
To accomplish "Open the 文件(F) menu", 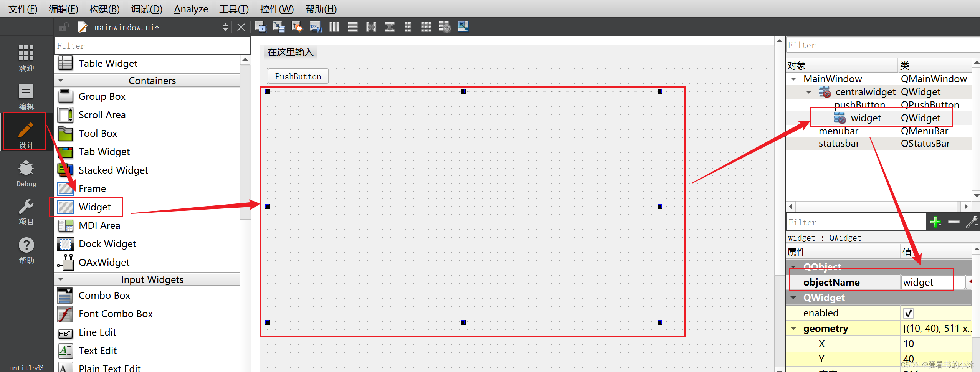I will click(23, 9).
